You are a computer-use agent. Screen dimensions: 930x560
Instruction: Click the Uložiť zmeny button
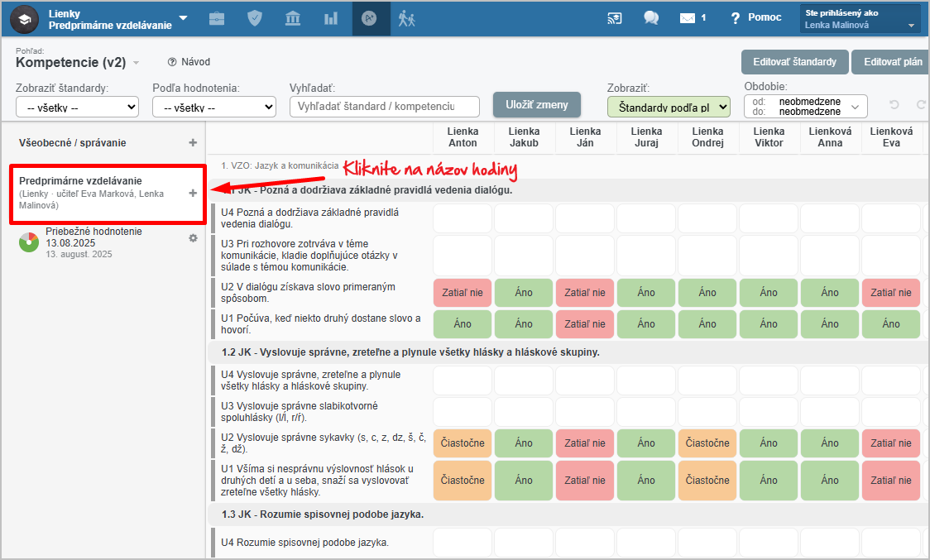[x=537, y=104]
